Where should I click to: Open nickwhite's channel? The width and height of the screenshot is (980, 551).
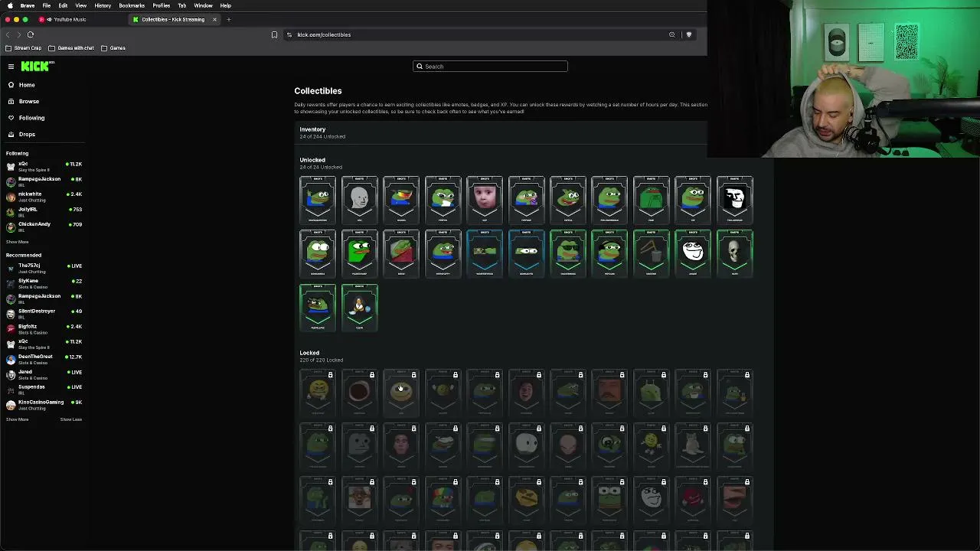tap(44, 197)
